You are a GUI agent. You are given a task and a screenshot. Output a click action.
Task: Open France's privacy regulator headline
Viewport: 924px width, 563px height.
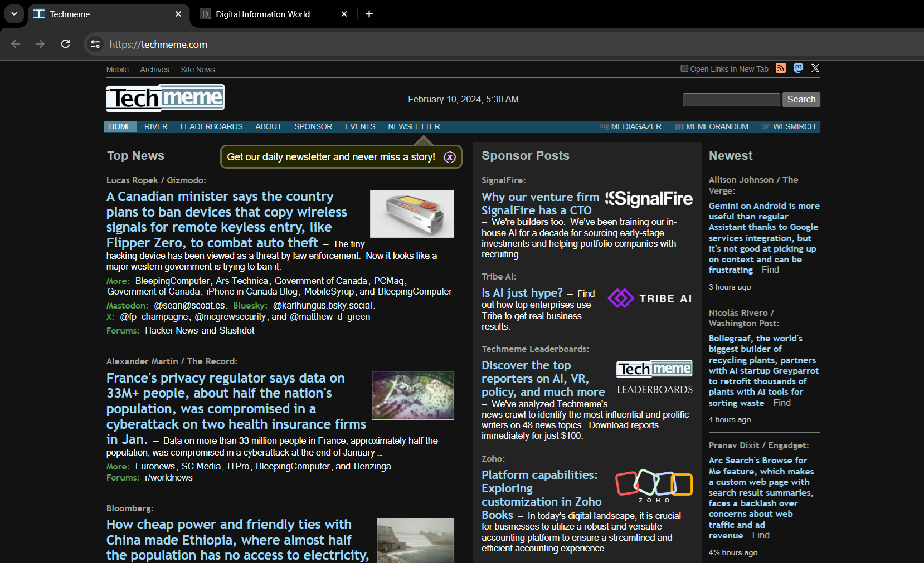tap(236, 409)
